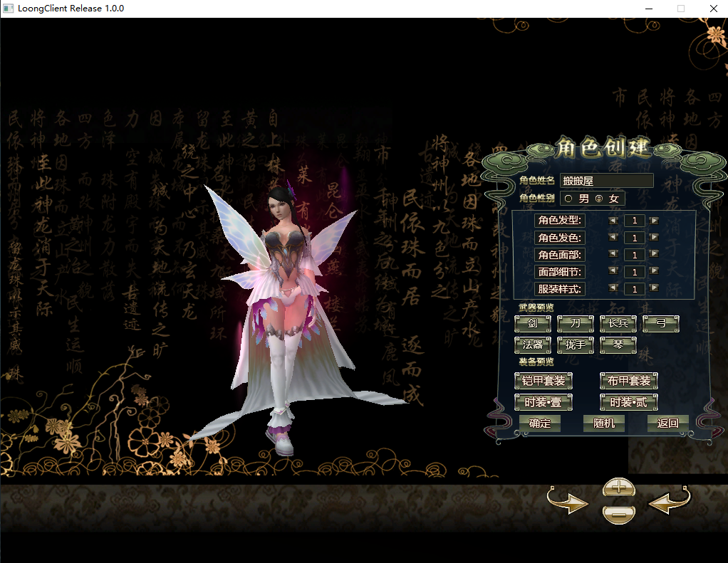The height and width of the screenshot is (563, 728).
Task: Click the 角色姓名 character name input field
Action: 606,181
